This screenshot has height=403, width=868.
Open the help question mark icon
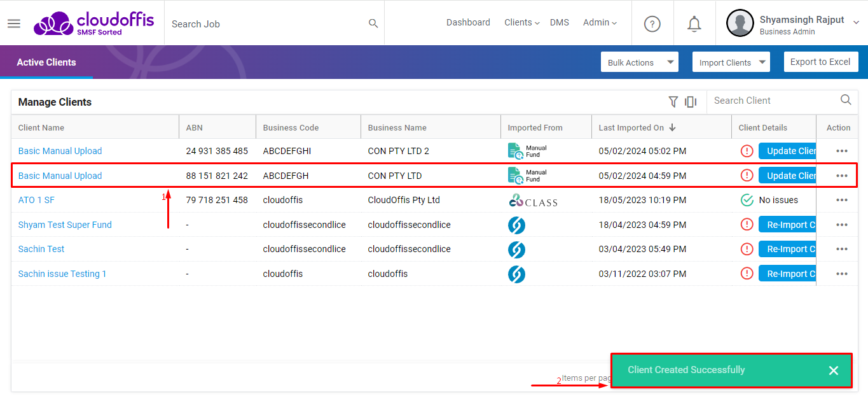[652, 24]
